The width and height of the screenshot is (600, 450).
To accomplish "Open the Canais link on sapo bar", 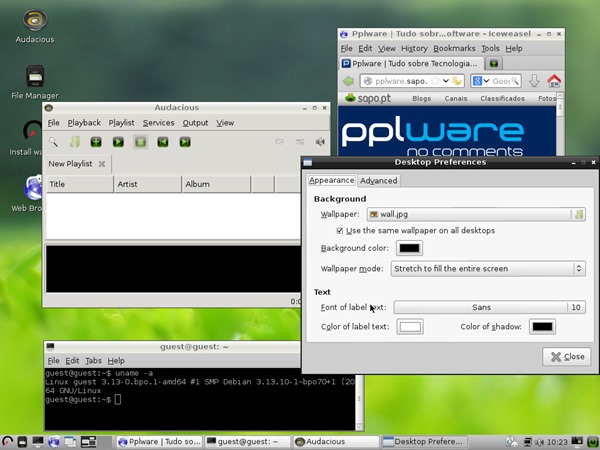I will [x=456, y=99].
